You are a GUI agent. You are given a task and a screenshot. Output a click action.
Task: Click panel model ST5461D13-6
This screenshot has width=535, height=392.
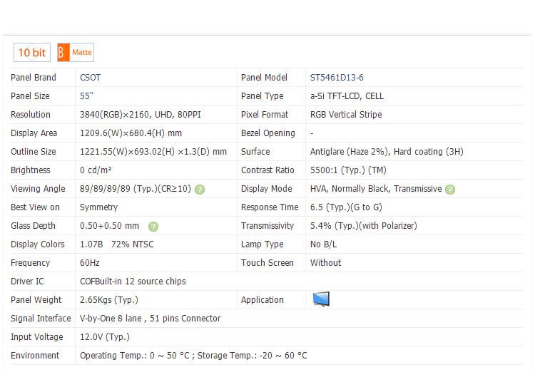[337, 78]
